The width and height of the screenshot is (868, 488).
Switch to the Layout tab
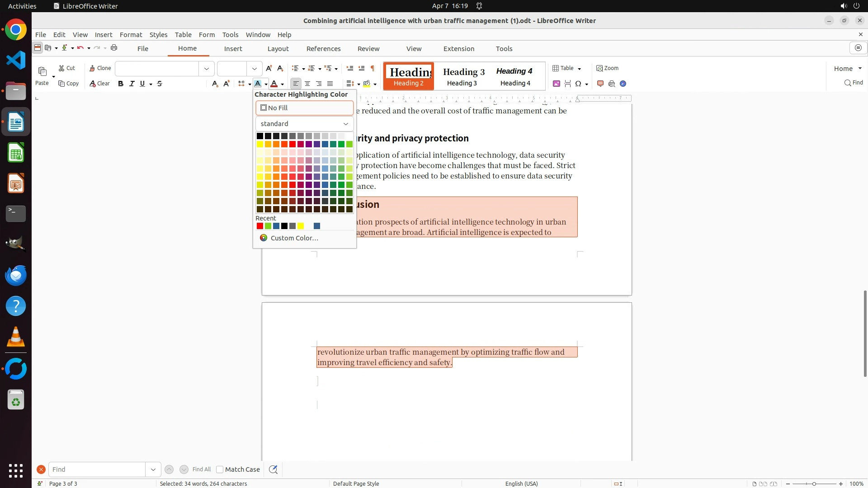pyautogui.click(x=278, y=49)
